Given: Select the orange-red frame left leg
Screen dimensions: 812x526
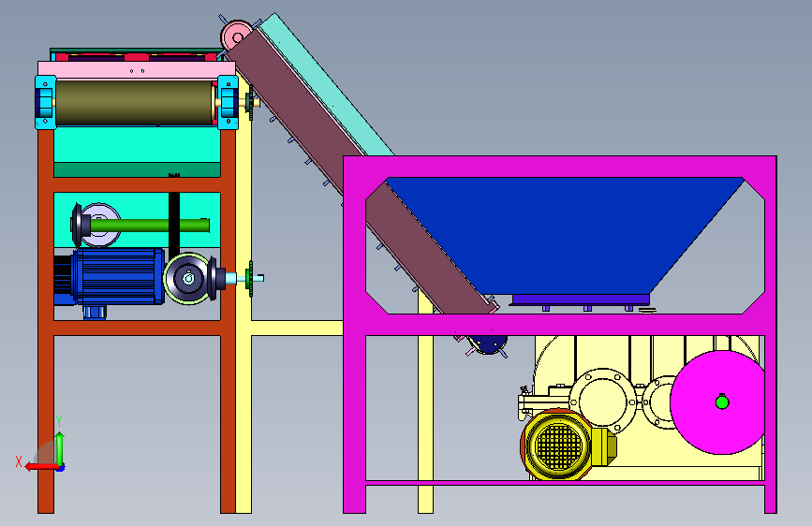Looking at the screenshot, I should pos(46,321).
